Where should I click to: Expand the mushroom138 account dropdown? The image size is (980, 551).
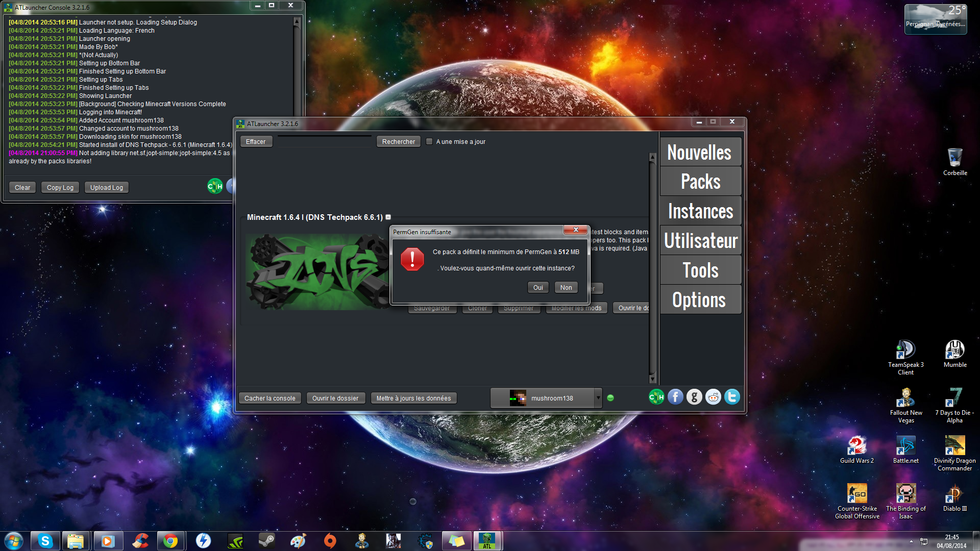[598, 398]
